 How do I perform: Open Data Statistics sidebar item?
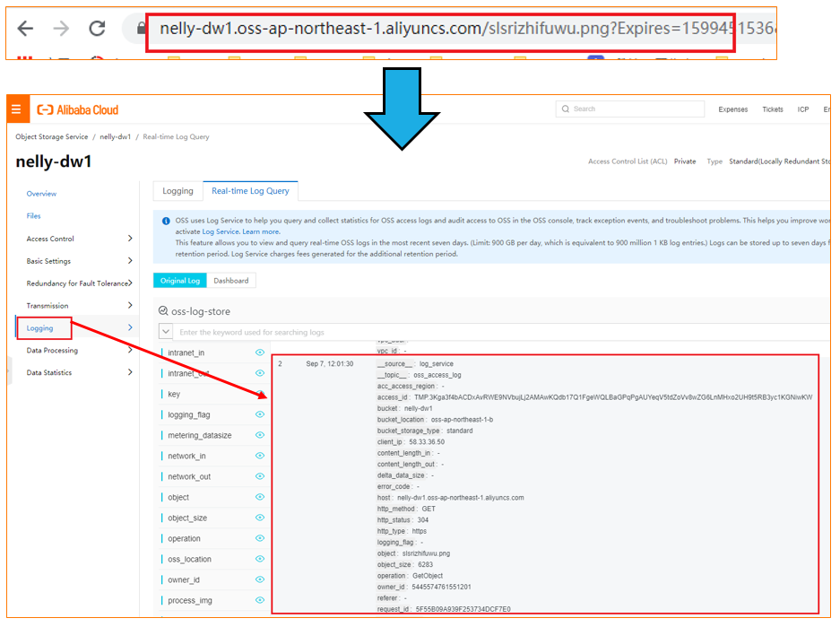(x=48, y=372)
